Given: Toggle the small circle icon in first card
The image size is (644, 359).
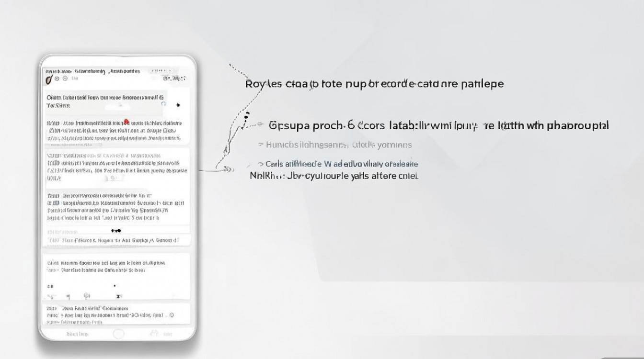Looking at the screenshot, I should tap(163, 103).
